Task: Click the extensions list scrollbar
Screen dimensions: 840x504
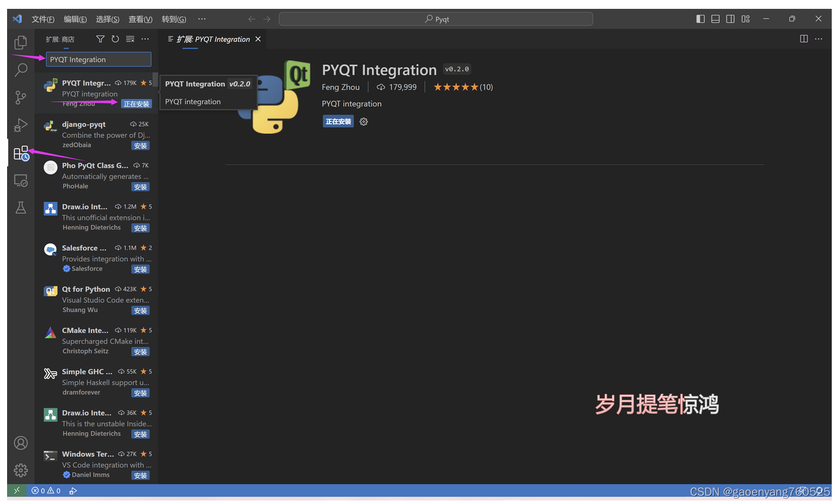Action: pos(155,79)
